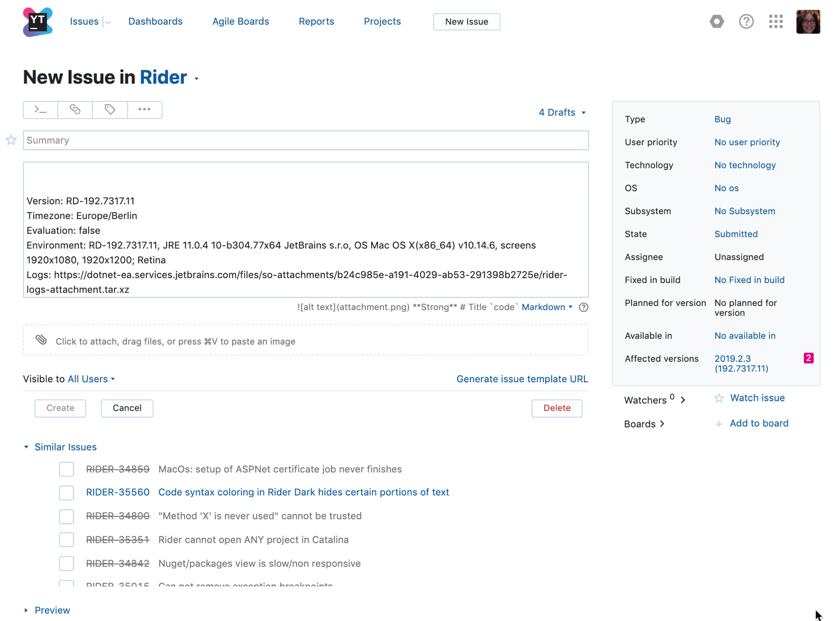Open the YouTrack logo home

point(38,22)
